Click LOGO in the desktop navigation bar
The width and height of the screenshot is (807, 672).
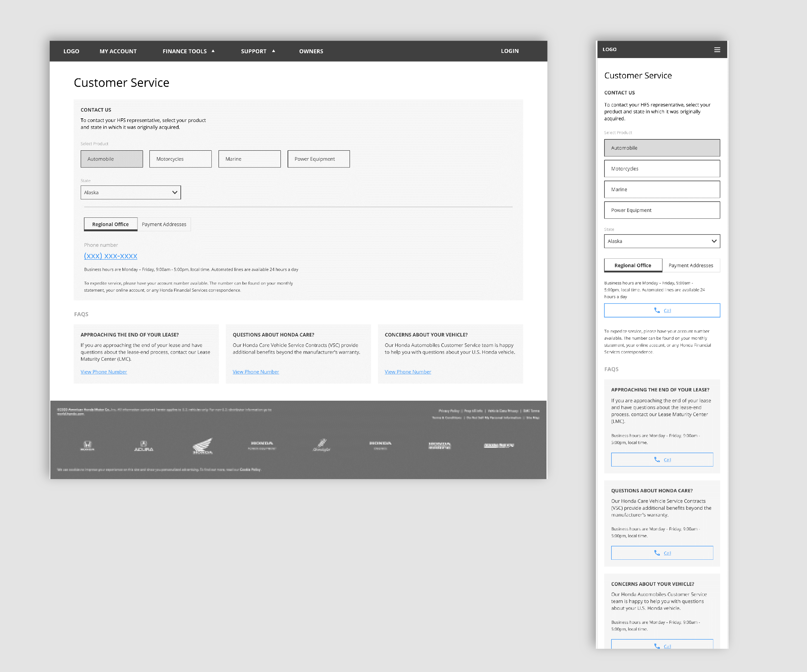[x=71, y=51]
